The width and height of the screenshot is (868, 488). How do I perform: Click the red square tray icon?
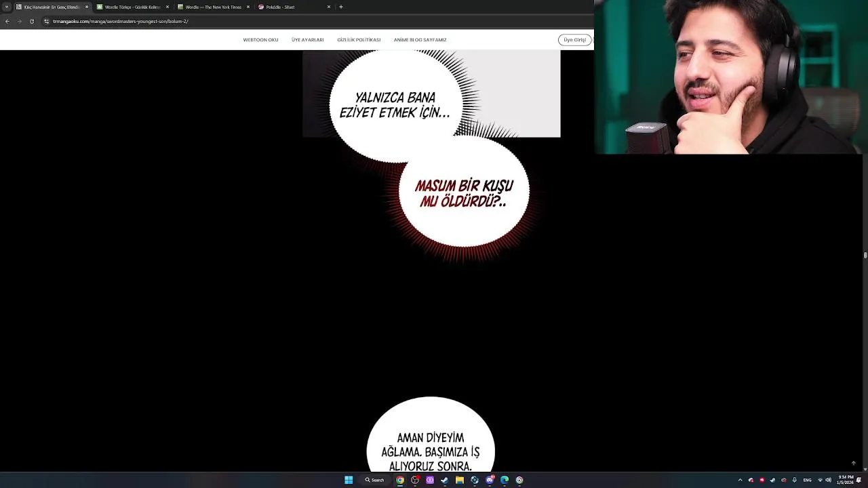762,480
